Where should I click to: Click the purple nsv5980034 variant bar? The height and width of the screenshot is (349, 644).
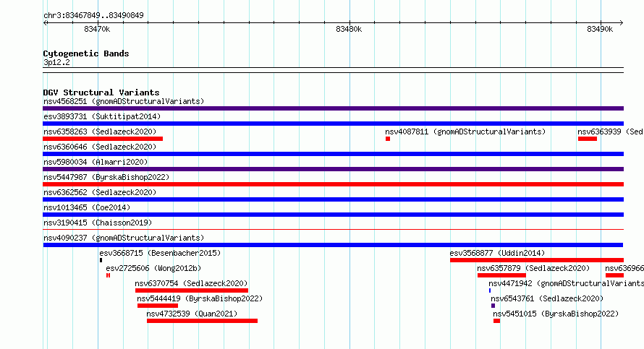pyautogui.click(x=333, y=169)
